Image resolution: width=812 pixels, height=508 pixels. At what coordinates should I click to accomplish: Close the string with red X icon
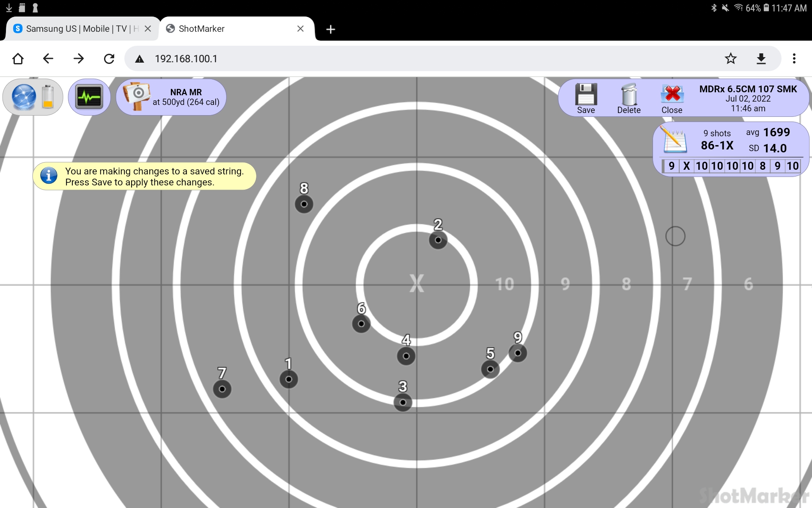click(672, 94)
